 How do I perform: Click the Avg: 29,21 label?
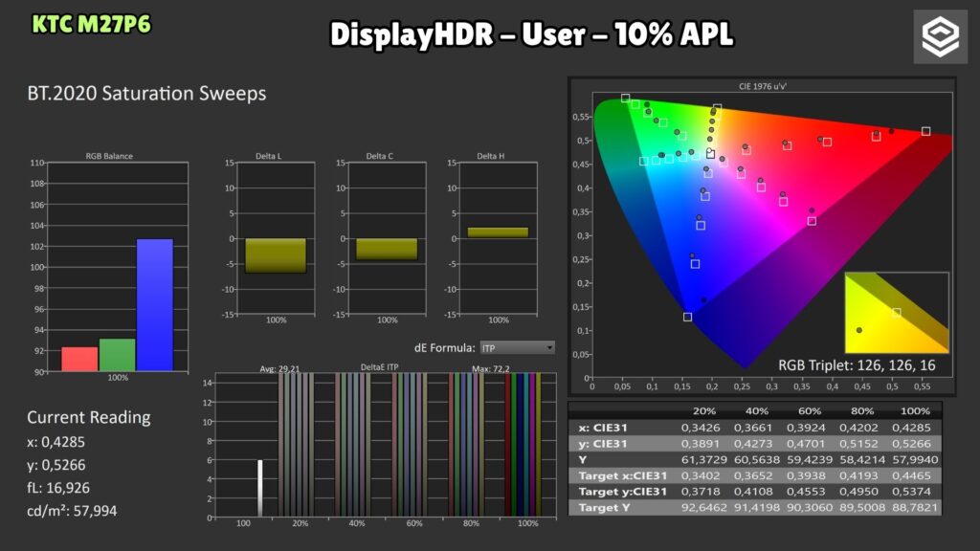[x=279, y=368]
